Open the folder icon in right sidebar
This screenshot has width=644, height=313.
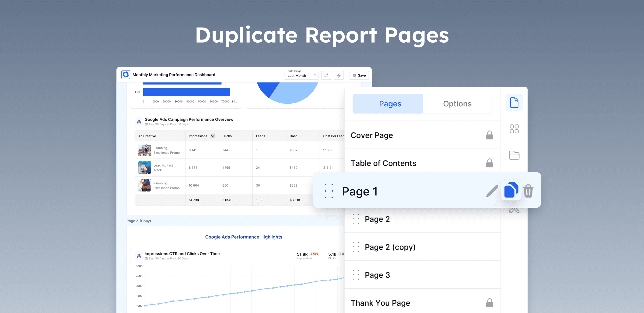(x=514, y=155)
